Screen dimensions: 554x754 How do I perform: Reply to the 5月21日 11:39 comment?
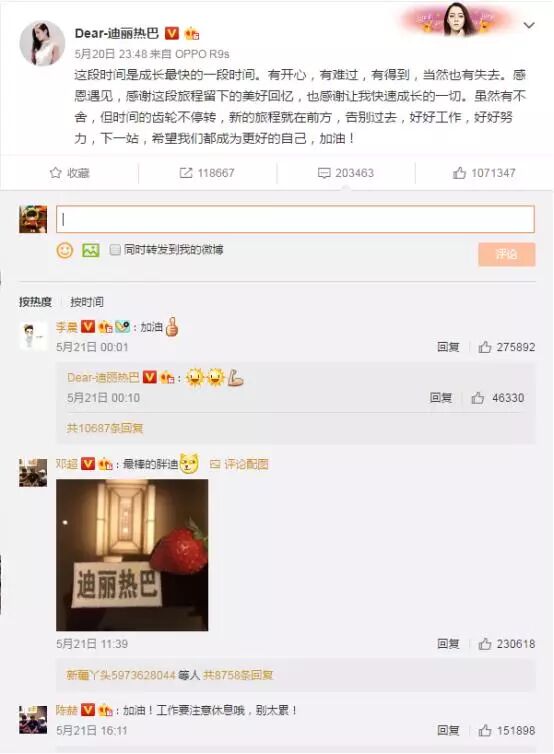448,643
